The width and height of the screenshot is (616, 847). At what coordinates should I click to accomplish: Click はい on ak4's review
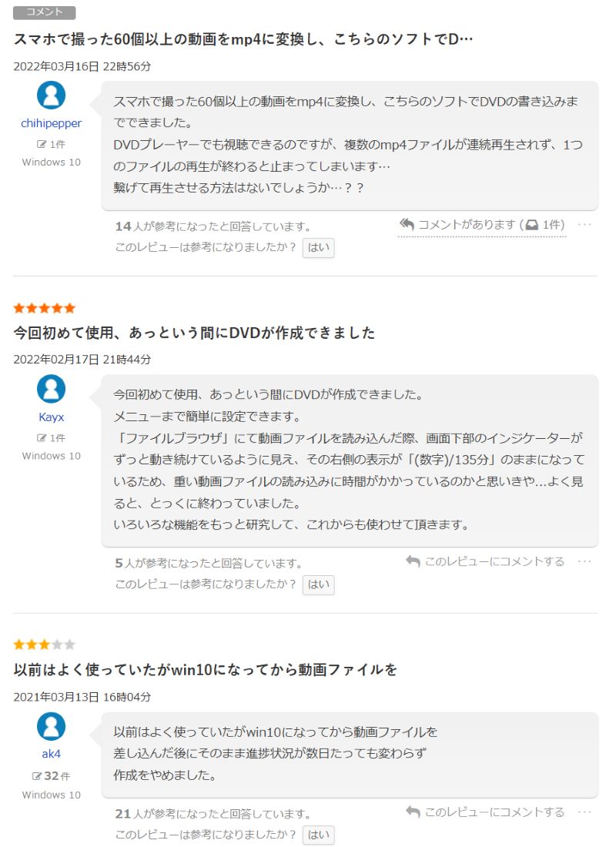[x=318, y=835]
